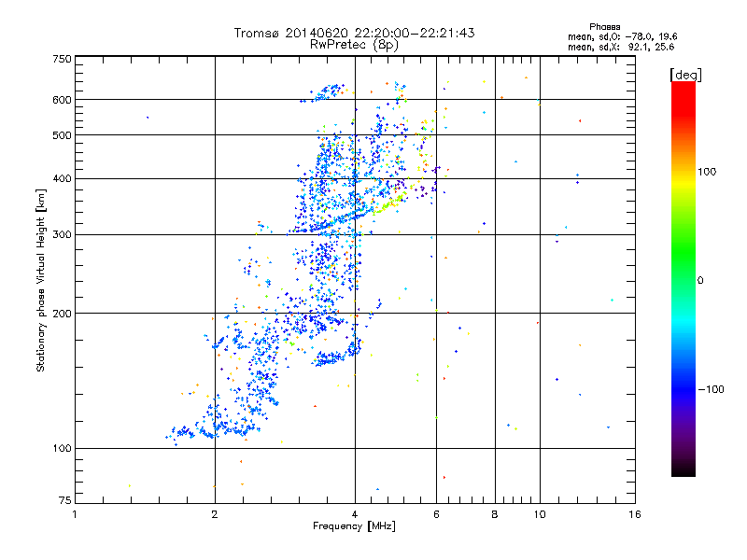Click y-axis tick label '750'
This screenshot has width=747, height=560.
tap(62, 59)
